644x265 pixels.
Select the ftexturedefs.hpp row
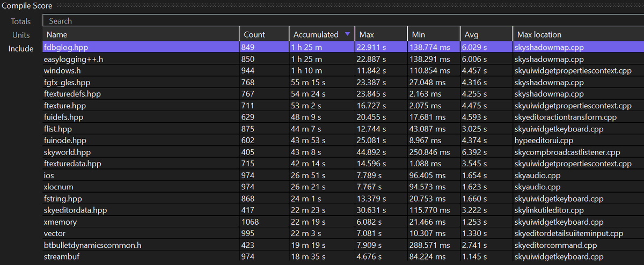(x=343, y=94)
